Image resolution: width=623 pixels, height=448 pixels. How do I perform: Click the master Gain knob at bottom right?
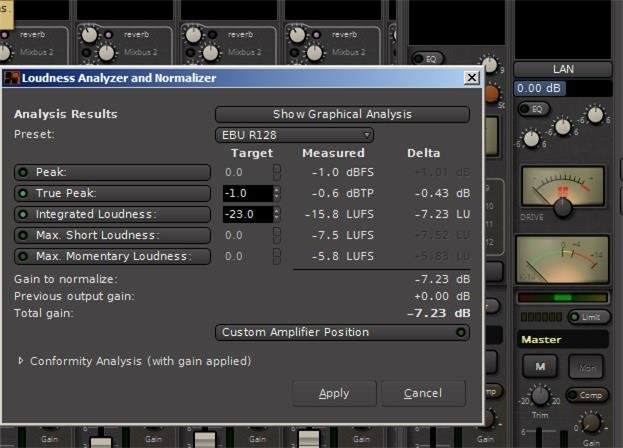point(591,423)
